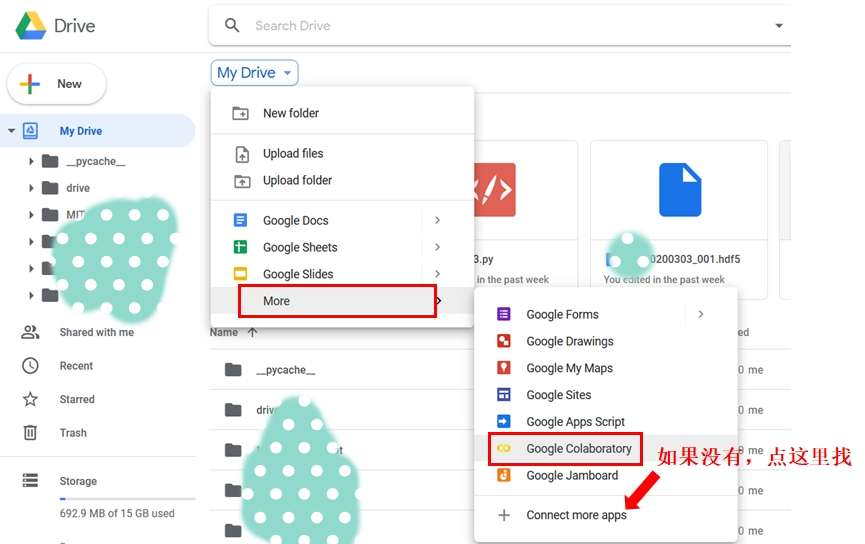Expand the drive folder in sidebar tree
This screenshot has height=544, width=865.
(x=31, y=188)
